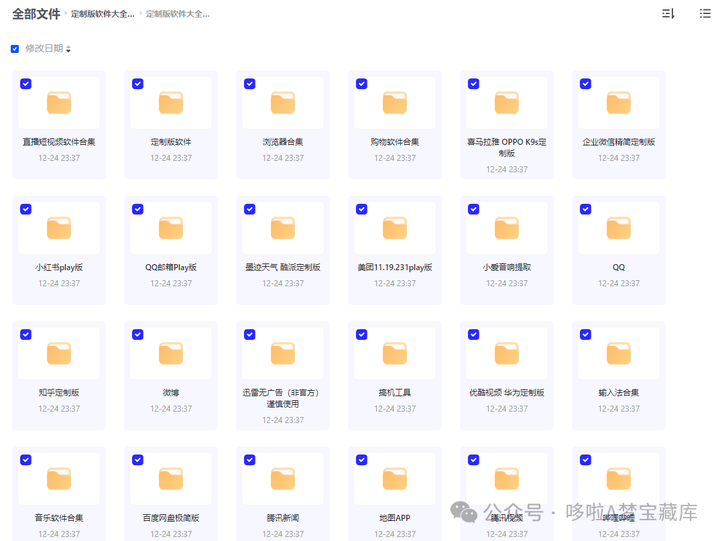This screenshot has width=720, height=541.
Task: Click the 美团11.19.231play版 folder name
Action: (x=395, y=267)
